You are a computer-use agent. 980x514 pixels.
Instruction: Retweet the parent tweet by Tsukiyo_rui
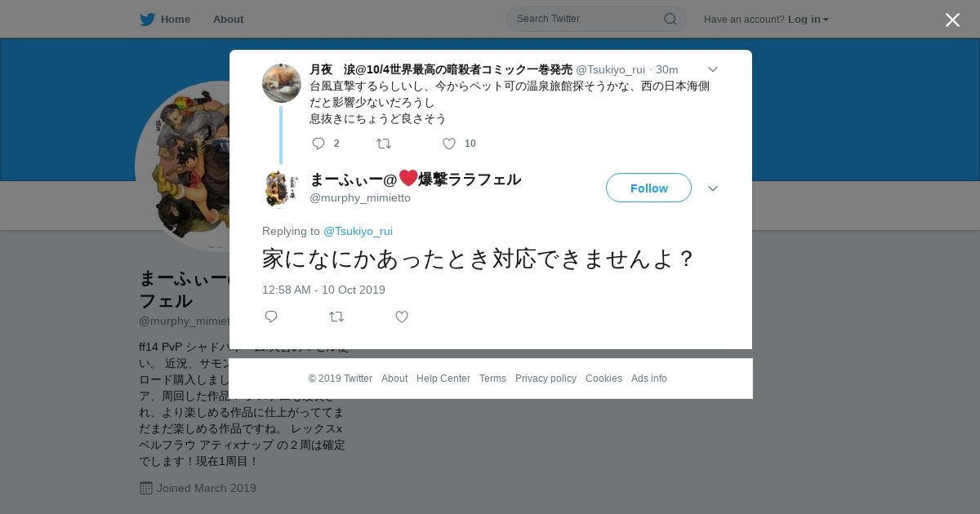pos(384,144)
